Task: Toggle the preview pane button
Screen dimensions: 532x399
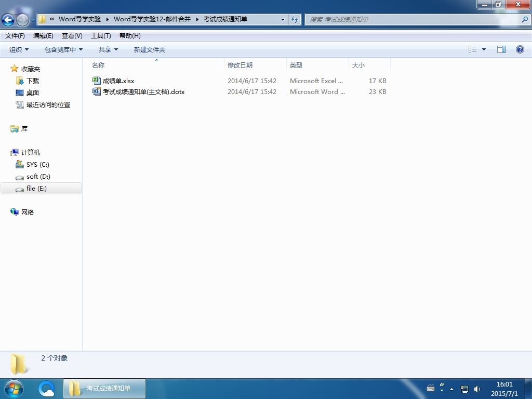Action: coord(501,49)
